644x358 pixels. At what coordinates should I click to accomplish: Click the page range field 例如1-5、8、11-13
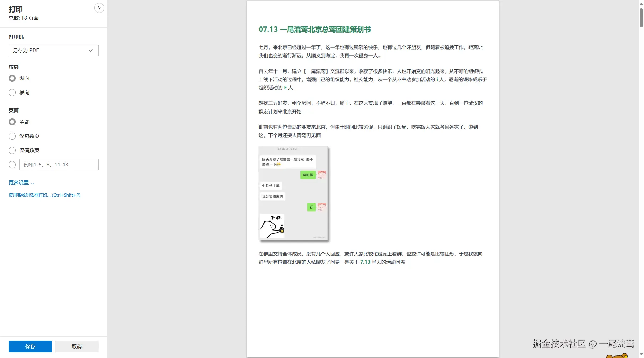click(59, 165)
